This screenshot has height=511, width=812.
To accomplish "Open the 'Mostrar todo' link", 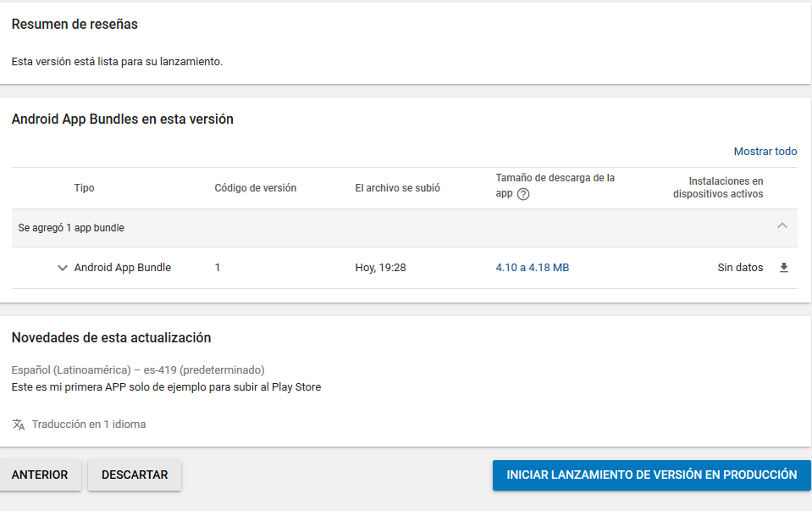I will [765, 152].
